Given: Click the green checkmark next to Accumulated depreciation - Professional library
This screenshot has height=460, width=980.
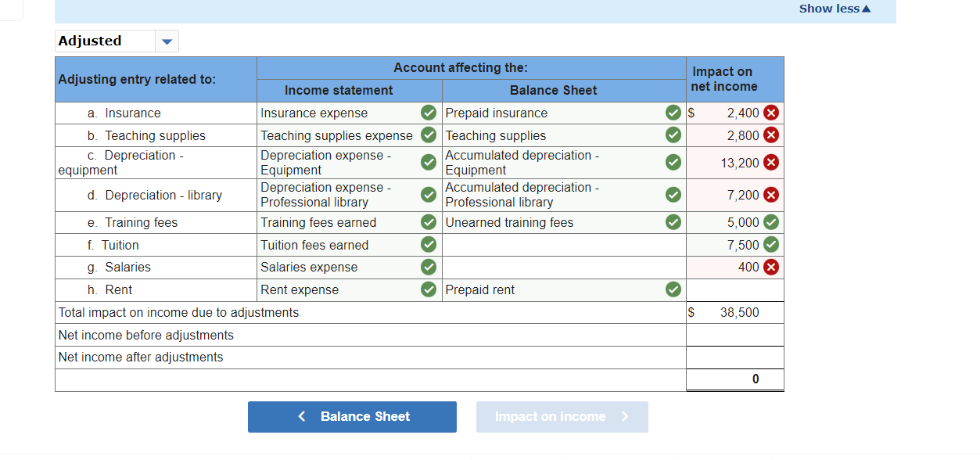Looking at the screenshot, I should pos(673,195).
